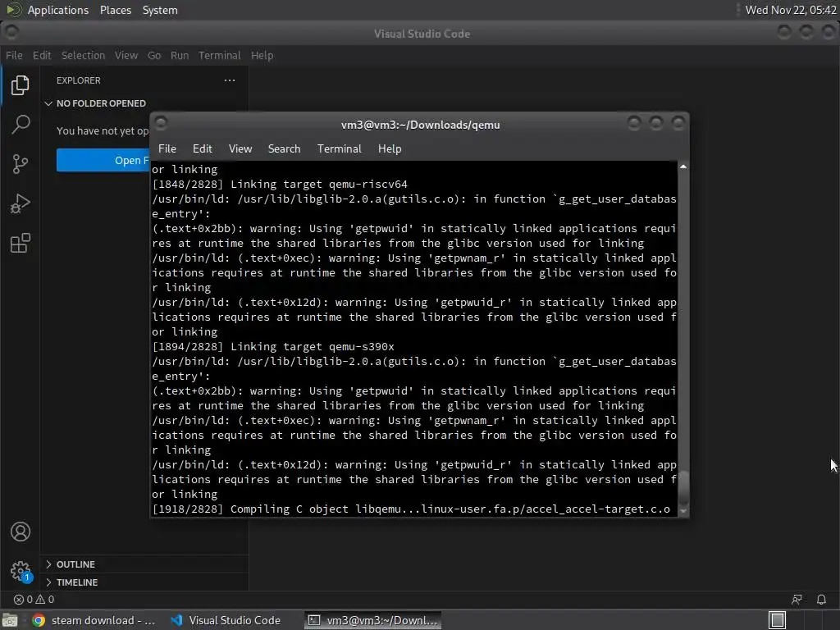
Task: Click the '[1918/2828] Compiling C object' line
Action: coord(411,509)
